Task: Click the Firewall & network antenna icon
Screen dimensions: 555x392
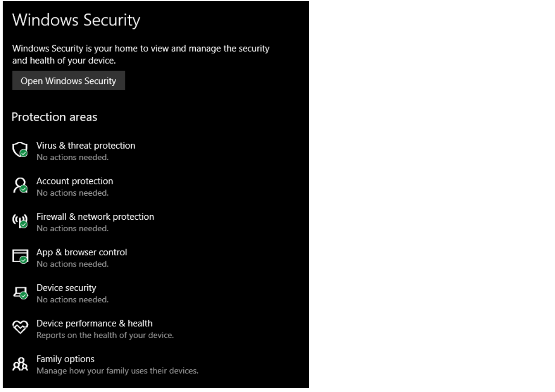Action: tap(20, 221)
